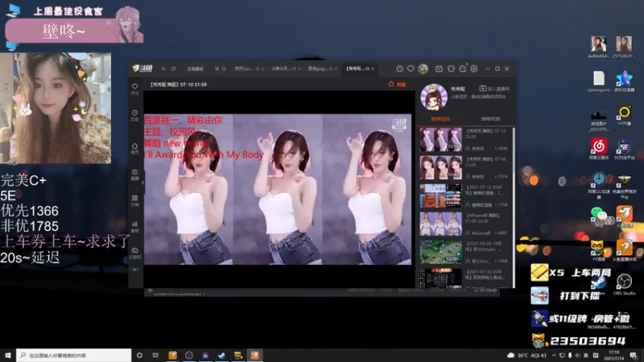The width and height of the screenshot is (644, 362).
Task: Open the OBS Studio desktop icon
Action: (x=625, y=284)
